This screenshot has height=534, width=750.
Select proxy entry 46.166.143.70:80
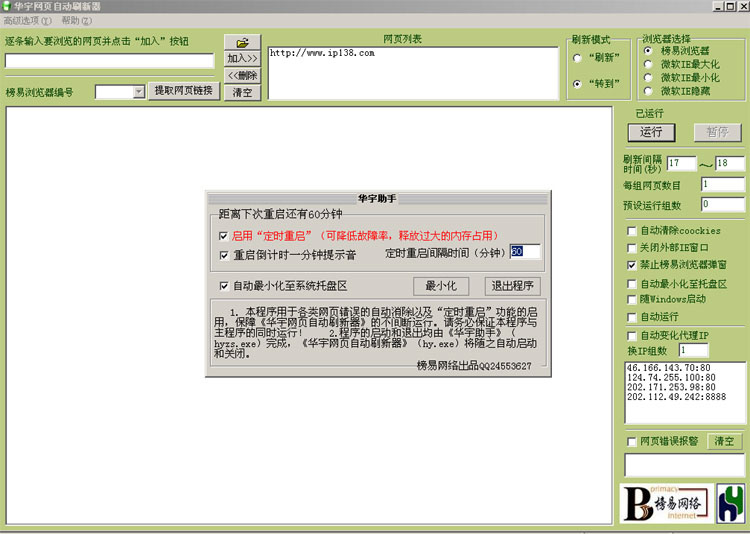tap(669, 368)
